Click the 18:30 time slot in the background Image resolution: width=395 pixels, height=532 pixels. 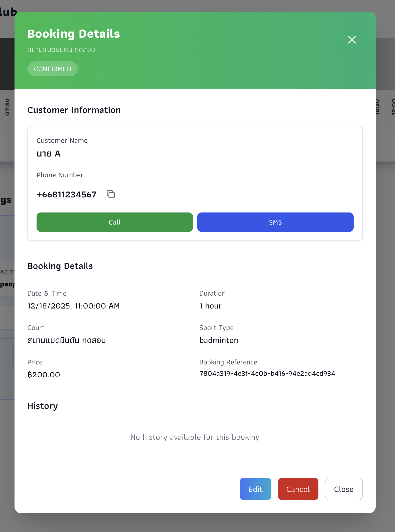click(377, 107)
